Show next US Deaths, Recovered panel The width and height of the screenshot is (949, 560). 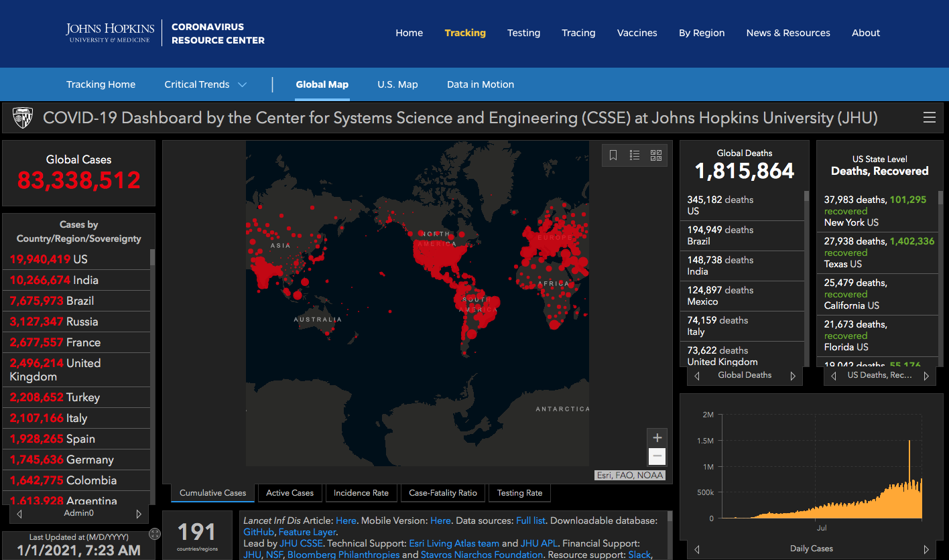pos(926,376)
